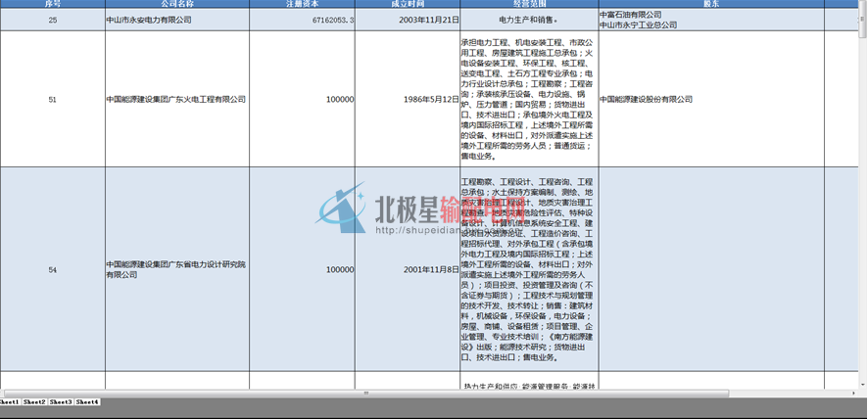868x419 pixels.
Task: Click the horizontal scrollbar thumb
Action: pos(365,393)
